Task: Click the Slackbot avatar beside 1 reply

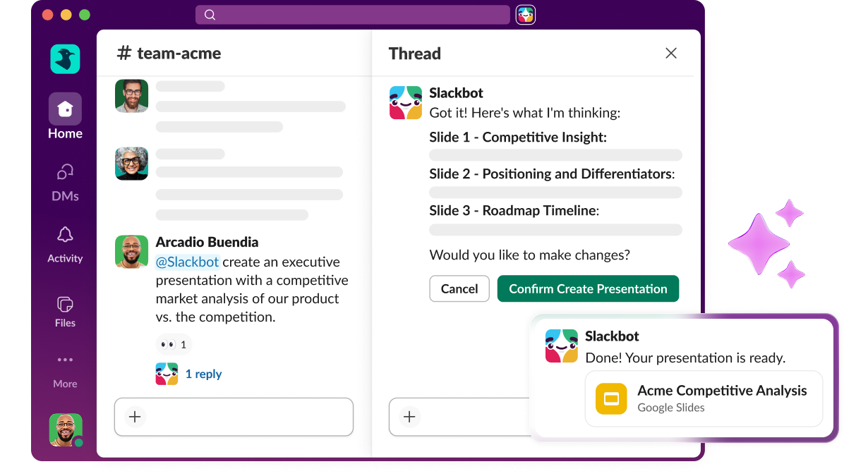Action: [167, 374]
